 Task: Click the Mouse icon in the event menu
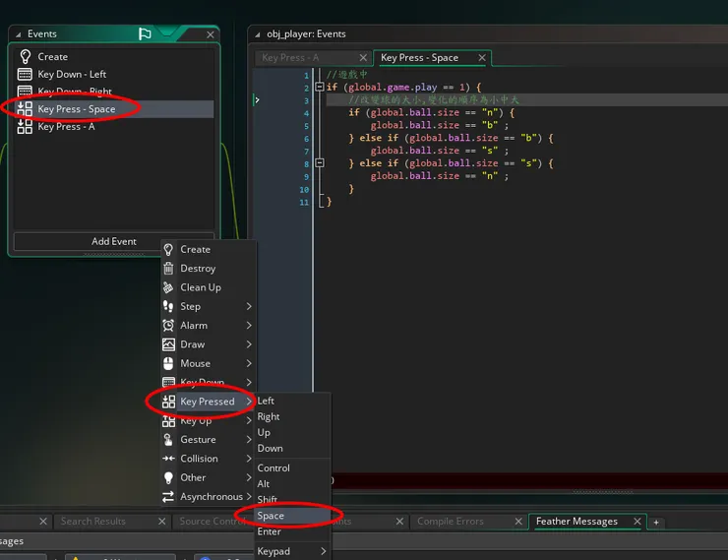point(168,363)
